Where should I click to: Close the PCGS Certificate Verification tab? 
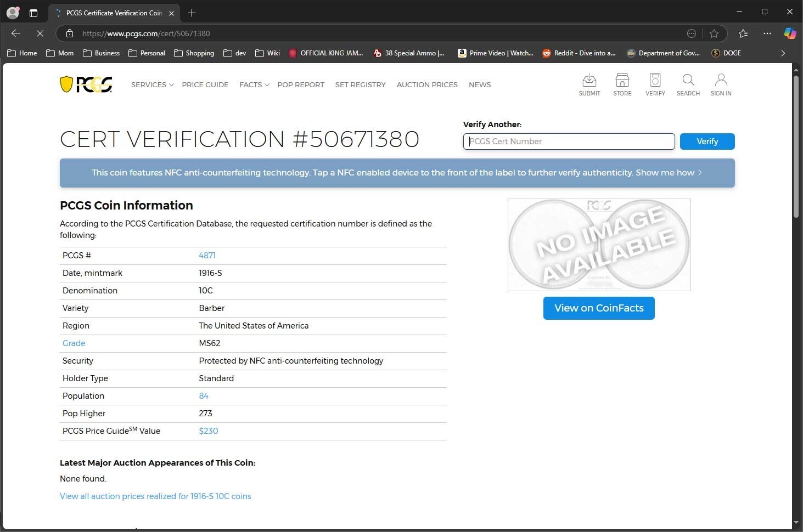click(171, 13)
